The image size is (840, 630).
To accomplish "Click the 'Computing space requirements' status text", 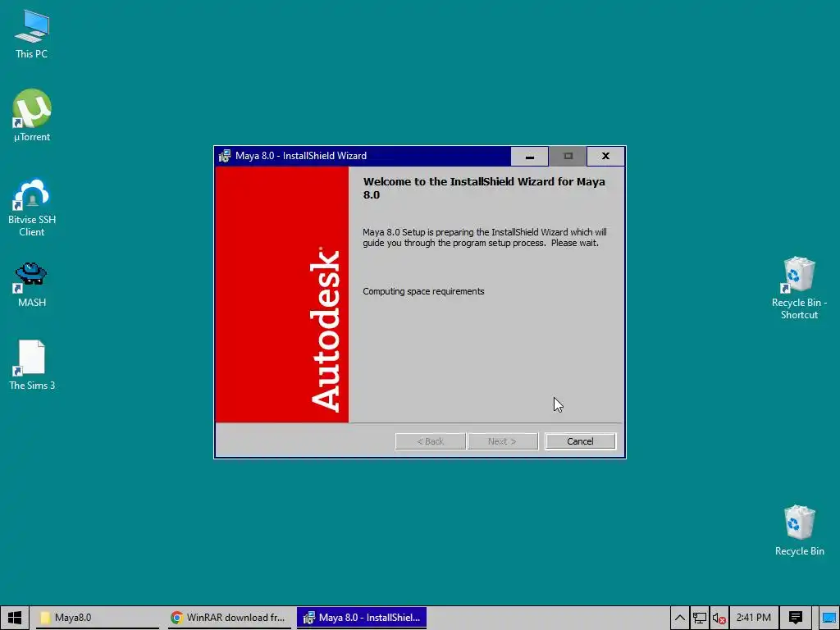I will 423,291.
